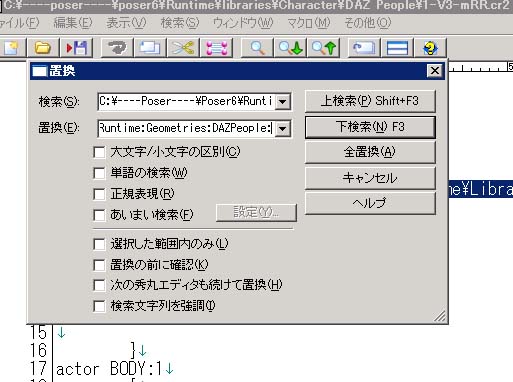This screenshot has width=513, height=382.
Task: Click the Help question mark icon
Action: 430,48
